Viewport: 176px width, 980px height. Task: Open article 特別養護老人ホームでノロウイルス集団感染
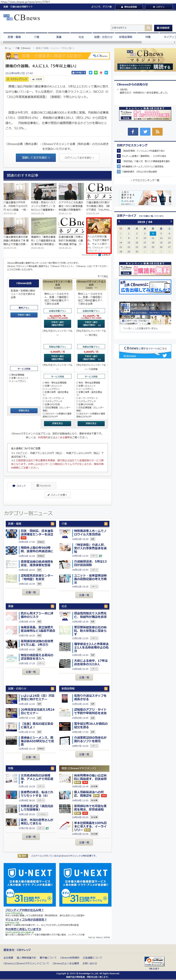[x=90, y=533]
